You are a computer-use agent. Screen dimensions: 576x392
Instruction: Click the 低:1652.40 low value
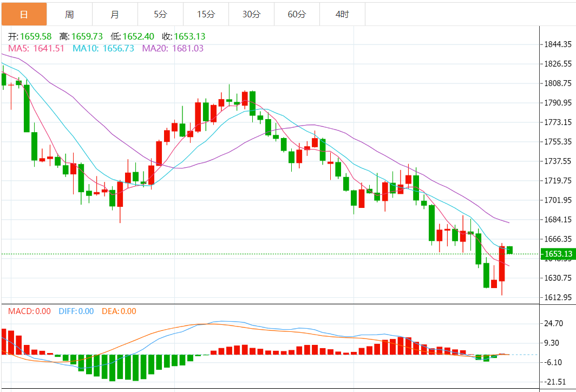click(132, 36)
